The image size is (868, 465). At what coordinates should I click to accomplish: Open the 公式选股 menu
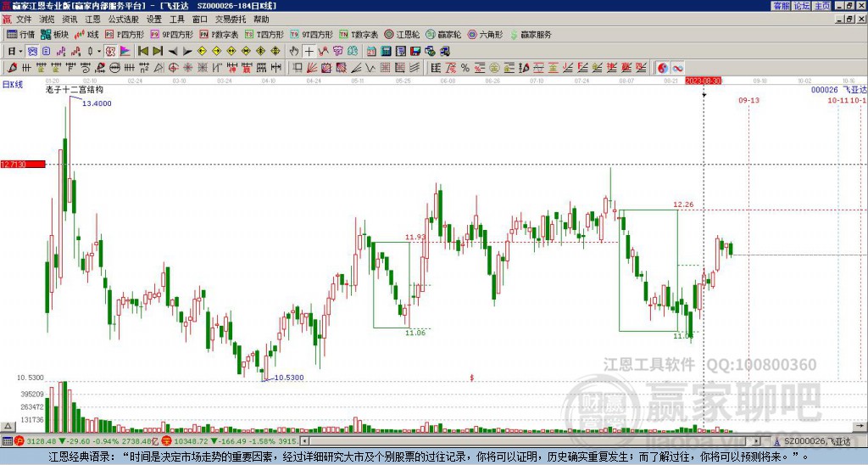(x=124, y=20)
